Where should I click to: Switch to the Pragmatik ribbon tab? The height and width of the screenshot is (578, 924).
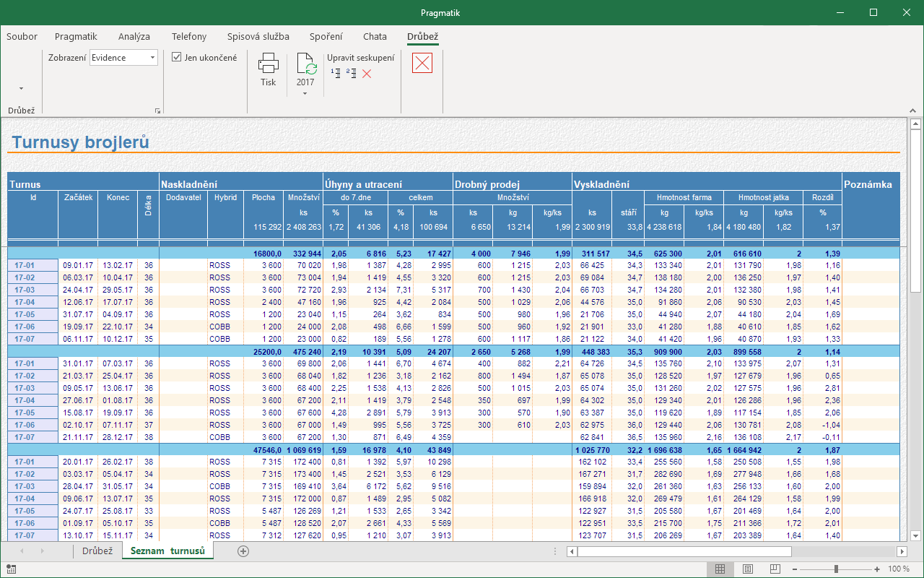[x=76, y=36]
